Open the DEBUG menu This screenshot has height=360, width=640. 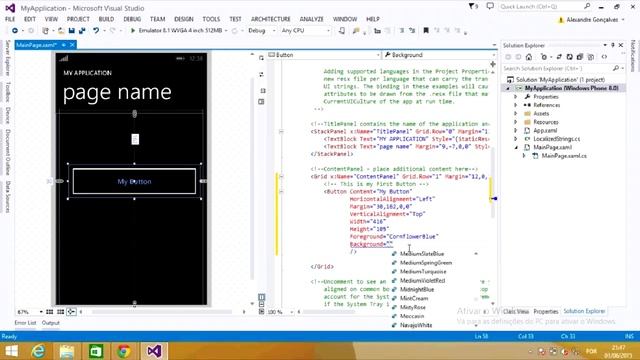[x=132, y=19]
